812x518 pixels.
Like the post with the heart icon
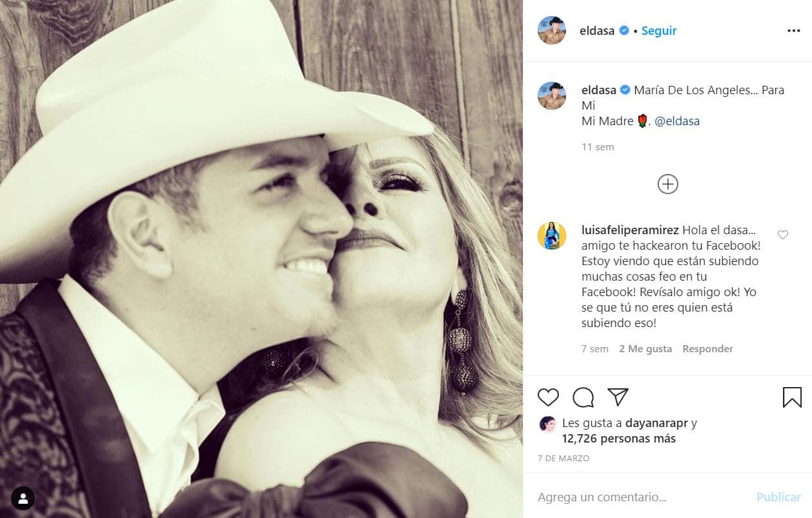(x=548, y=397)
